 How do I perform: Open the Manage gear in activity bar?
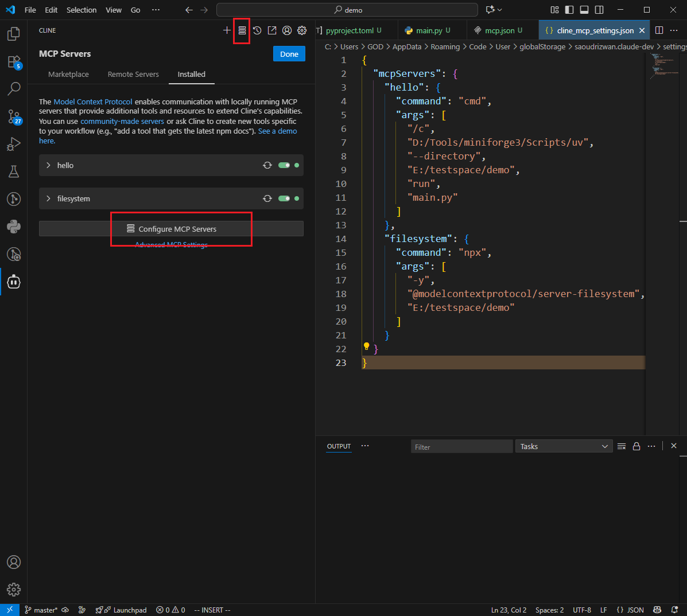pos(14,590)
